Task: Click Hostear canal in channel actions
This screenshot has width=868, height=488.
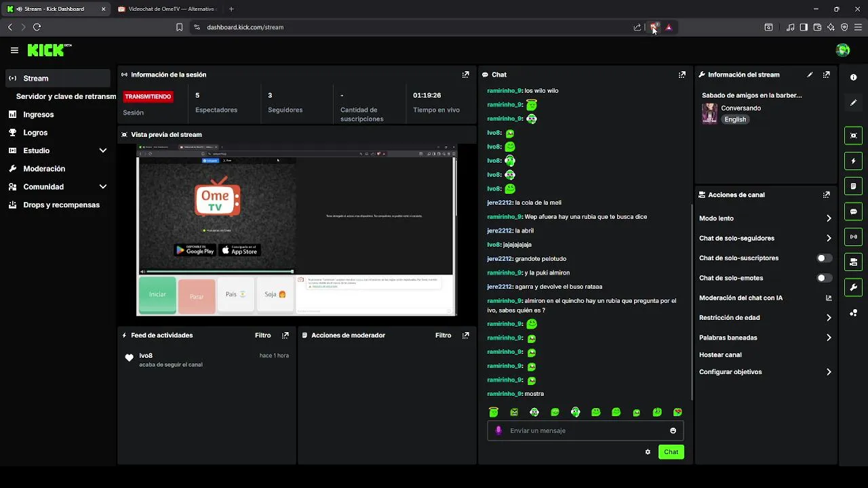Action: pyautogui.click(x=720, y=355)
